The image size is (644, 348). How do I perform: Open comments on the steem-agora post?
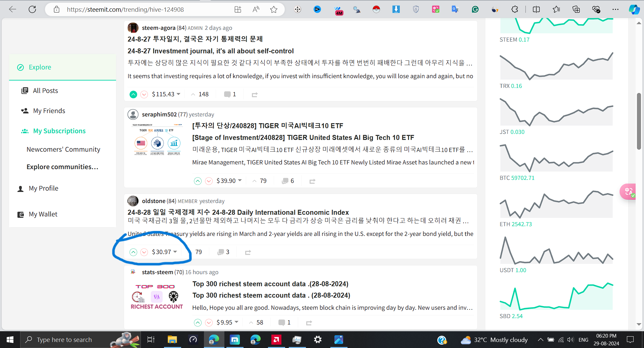(x=230, y=94)
